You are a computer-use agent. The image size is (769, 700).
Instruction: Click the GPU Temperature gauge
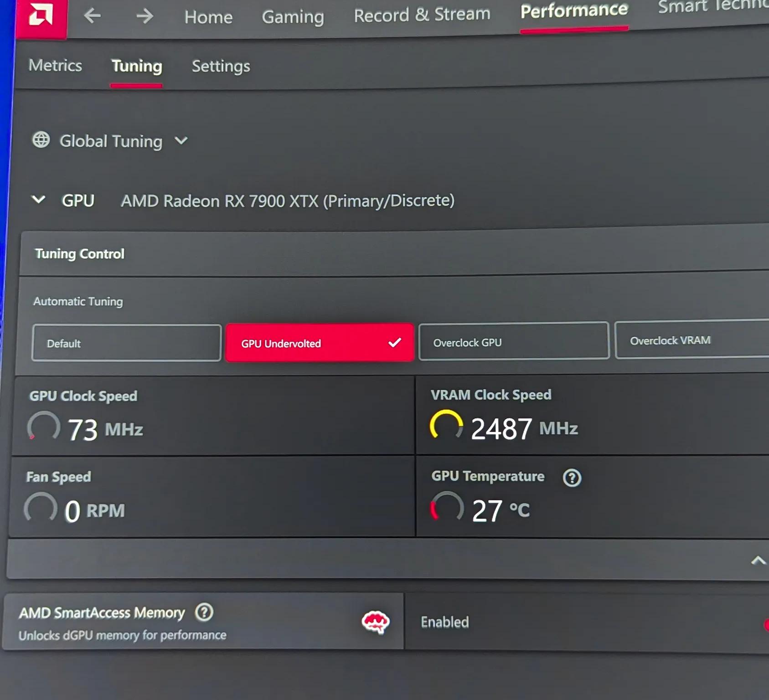(x=447, y=507)
